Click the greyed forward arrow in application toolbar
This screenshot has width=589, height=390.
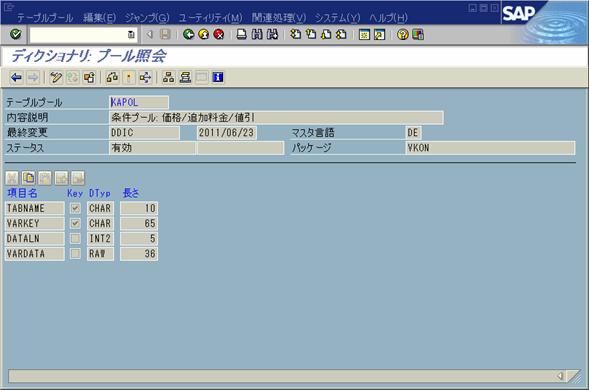point(33,78)
